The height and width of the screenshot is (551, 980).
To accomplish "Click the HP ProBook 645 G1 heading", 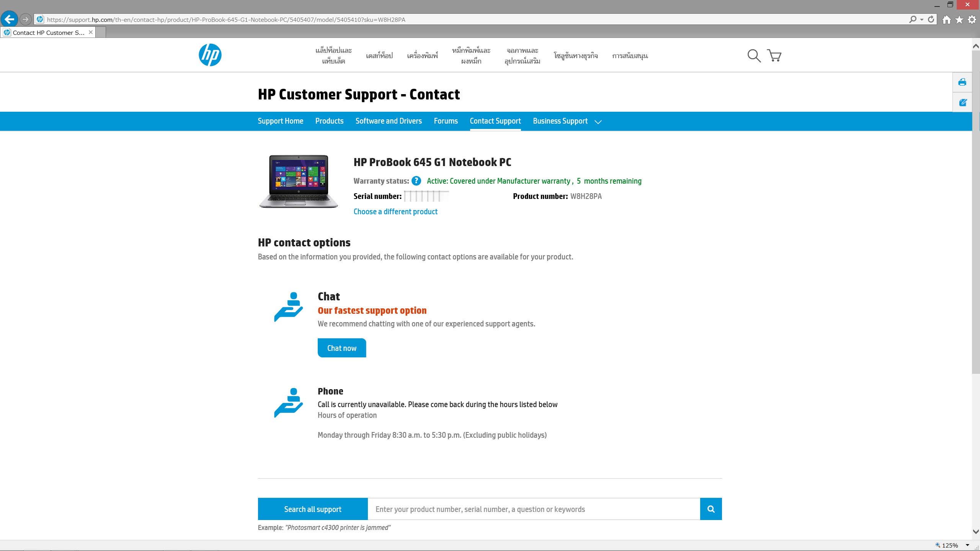I will click(432, 162).
